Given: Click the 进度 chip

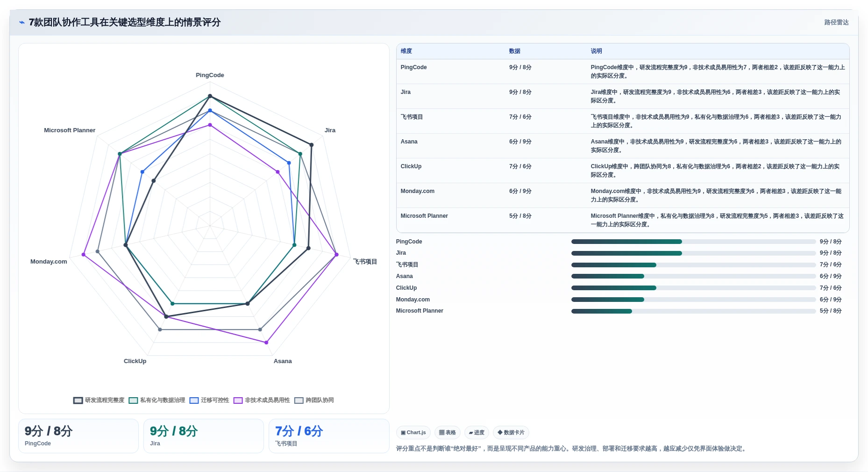Looking at the screenshot, I should 477,433.
